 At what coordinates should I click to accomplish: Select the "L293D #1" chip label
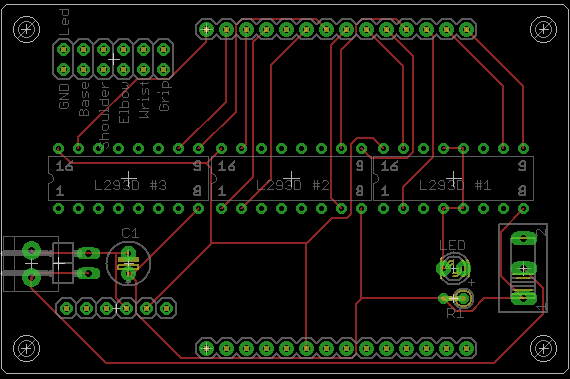[x=455, y=185]
